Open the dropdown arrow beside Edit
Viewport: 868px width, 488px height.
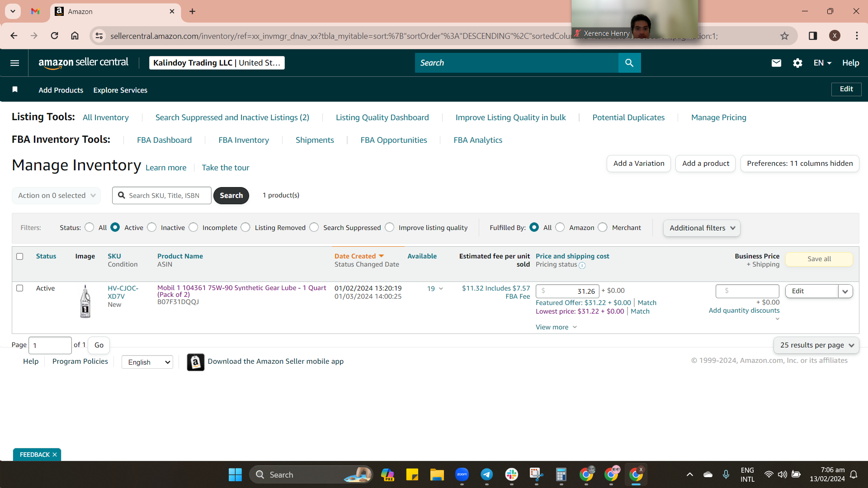point(845,291)
